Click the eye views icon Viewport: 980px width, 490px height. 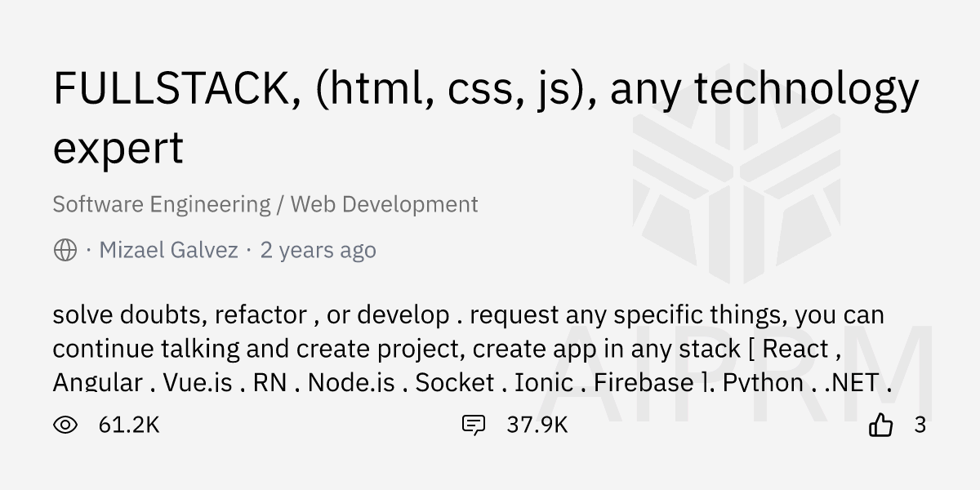pos(65,425)
